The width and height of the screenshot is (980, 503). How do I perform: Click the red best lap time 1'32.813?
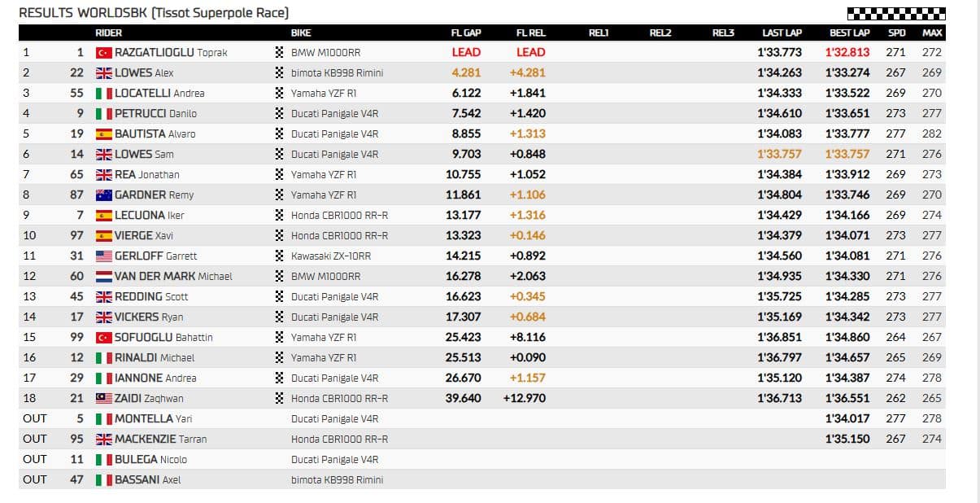click(847, 52)
